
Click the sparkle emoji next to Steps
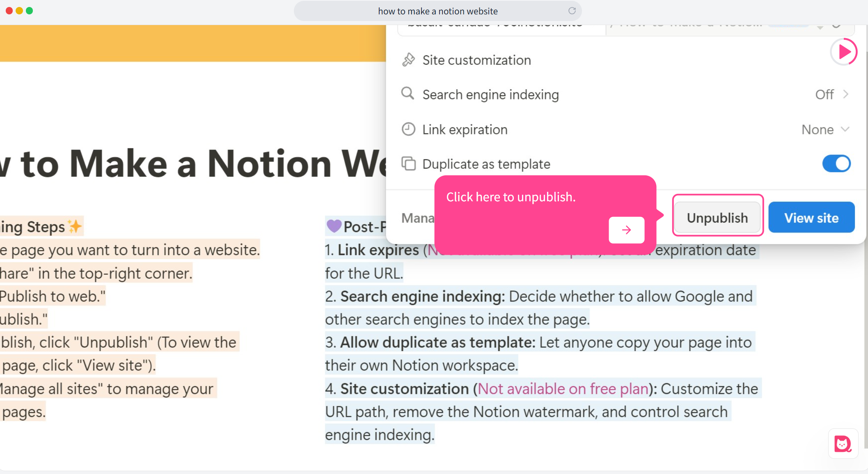click(x=75, y=226)
